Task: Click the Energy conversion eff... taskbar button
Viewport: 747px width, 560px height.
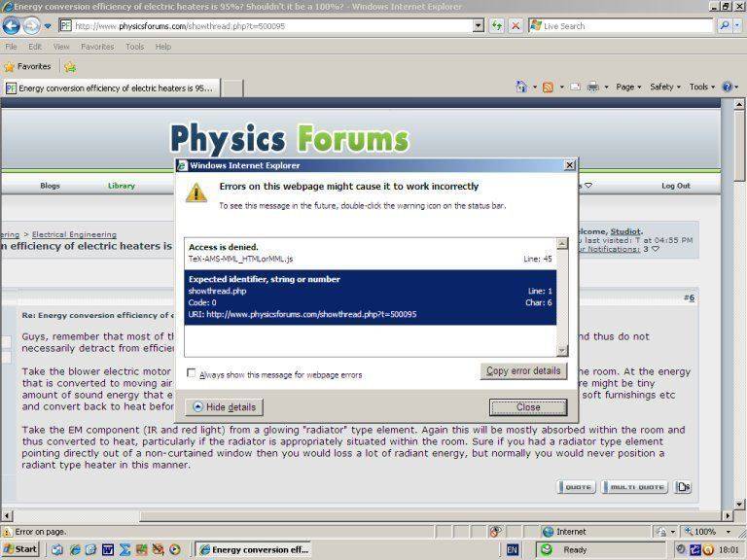Action: tap(254, 549)
